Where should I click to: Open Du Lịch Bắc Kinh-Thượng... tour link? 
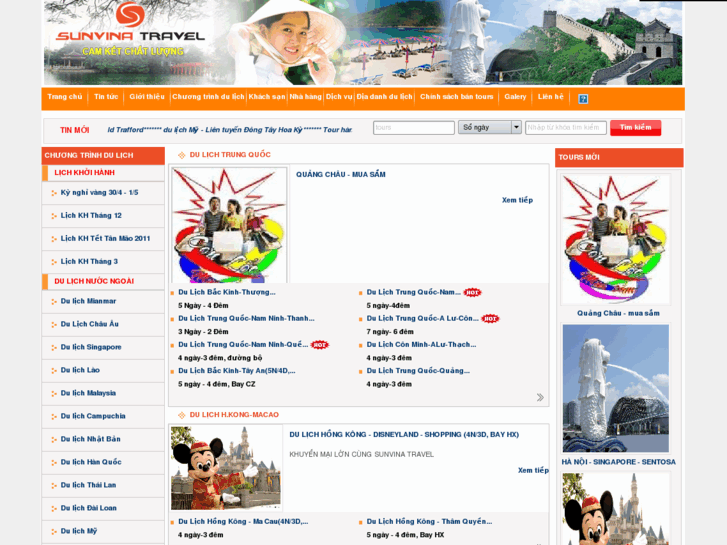click(x=227, y=292)
